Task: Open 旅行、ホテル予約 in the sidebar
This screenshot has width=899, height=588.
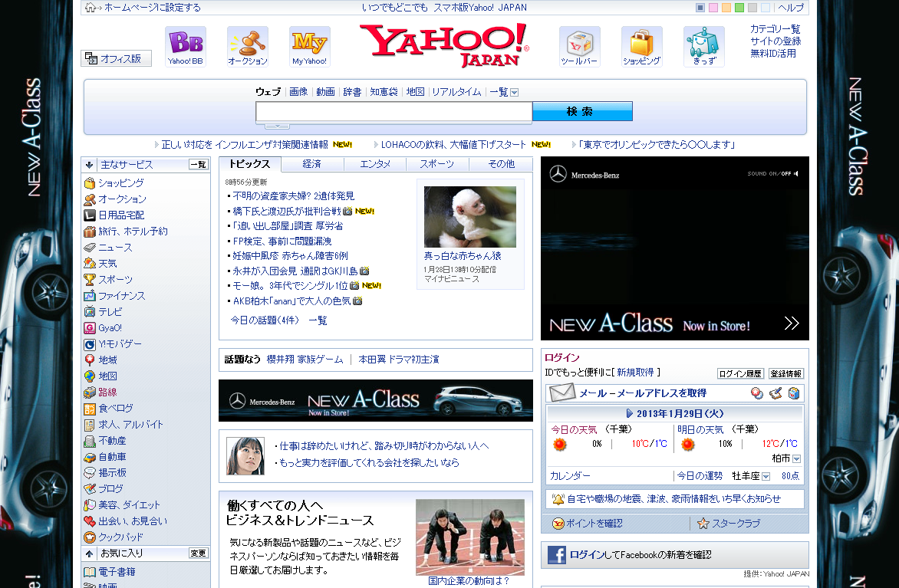Action: click(x=133, y=231)
